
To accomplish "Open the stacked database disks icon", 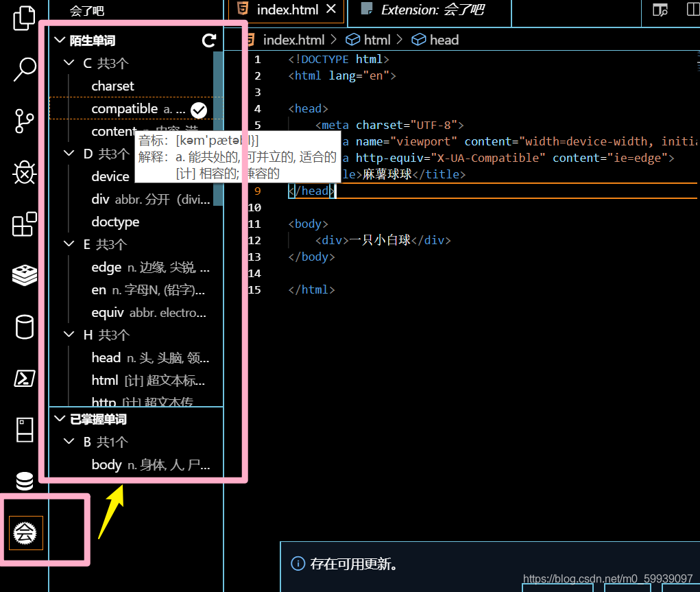I will tap(24, 481).
